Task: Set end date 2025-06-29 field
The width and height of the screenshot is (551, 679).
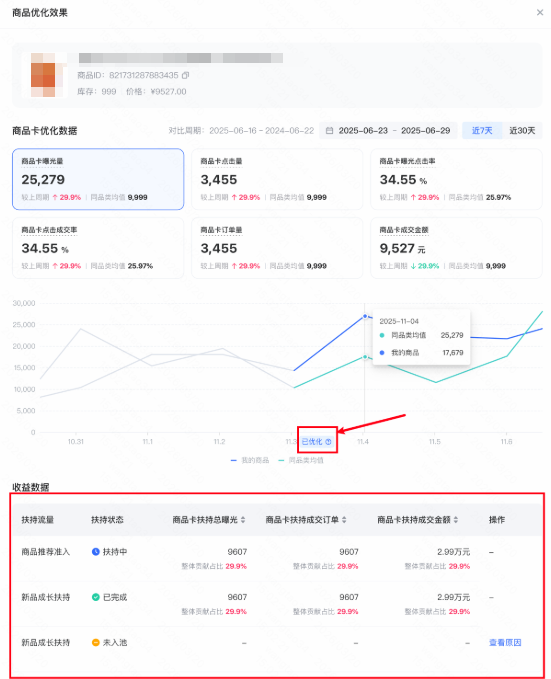Action: (425, 130)
